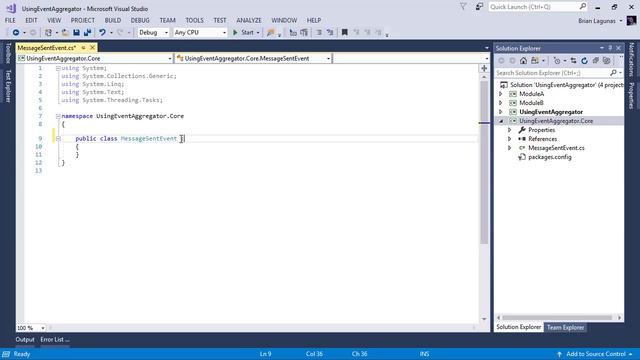Switch to the Team Explorer tab
This screenshot has height=360, width=640.
pos(565,327)
